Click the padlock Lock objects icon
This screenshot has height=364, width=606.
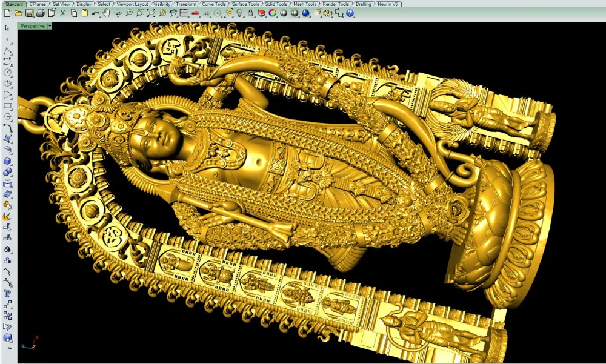[250, 13]
